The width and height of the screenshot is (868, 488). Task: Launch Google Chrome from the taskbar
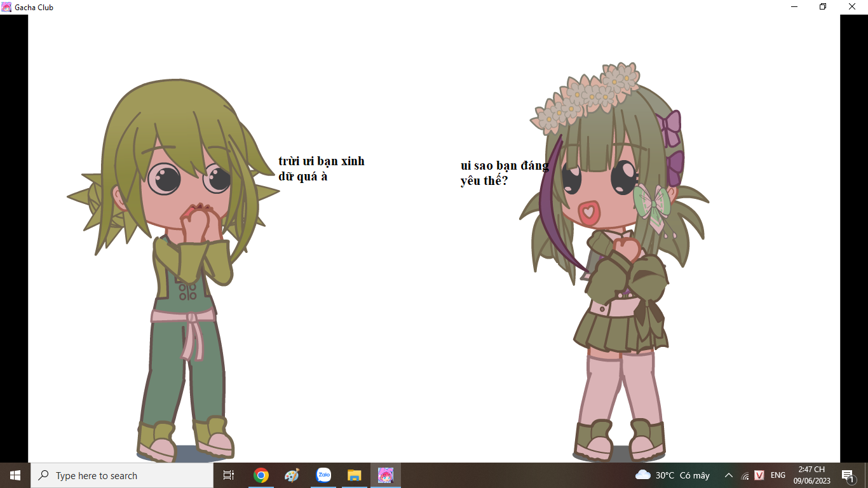(x=261, y=475)
